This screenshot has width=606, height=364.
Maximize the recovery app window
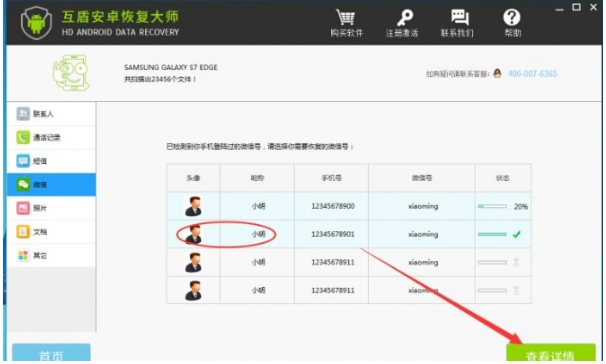[576, 7]
